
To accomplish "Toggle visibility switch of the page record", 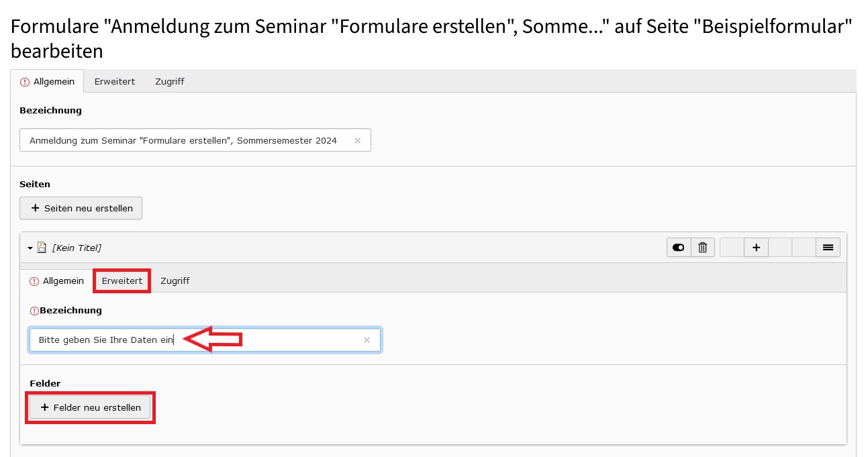I will pyautogui.click(x=678, y=248).
